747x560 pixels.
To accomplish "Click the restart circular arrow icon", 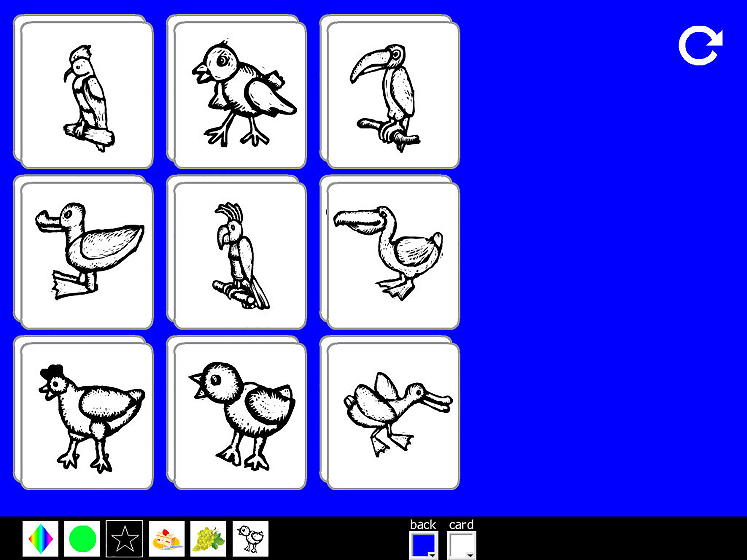I will (701, 45).
